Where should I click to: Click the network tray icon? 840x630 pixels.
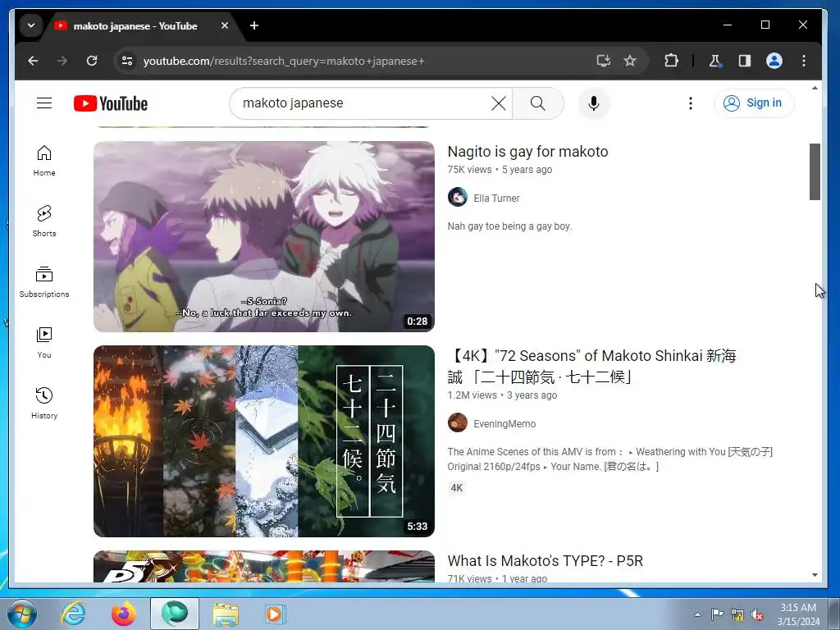click(x=737, y=615)
